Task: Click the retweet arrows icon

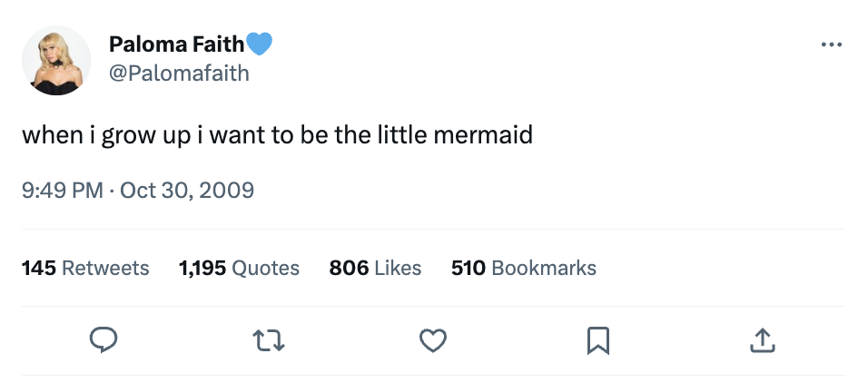Action: pyautogui.click(x=268, y=340)
